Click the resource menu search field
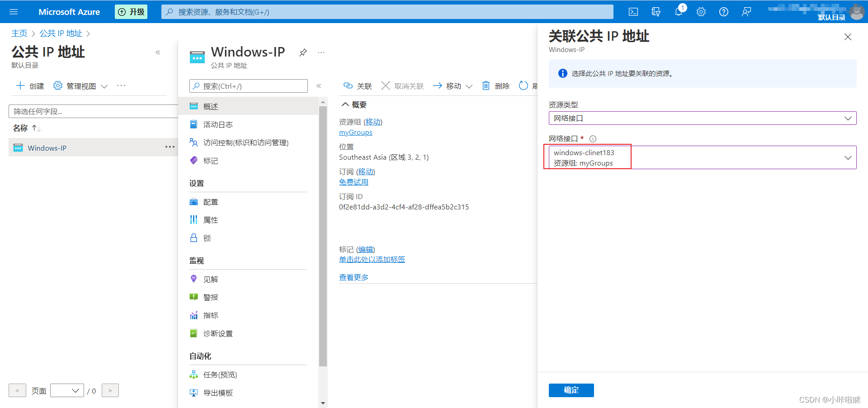 (249, 86)
